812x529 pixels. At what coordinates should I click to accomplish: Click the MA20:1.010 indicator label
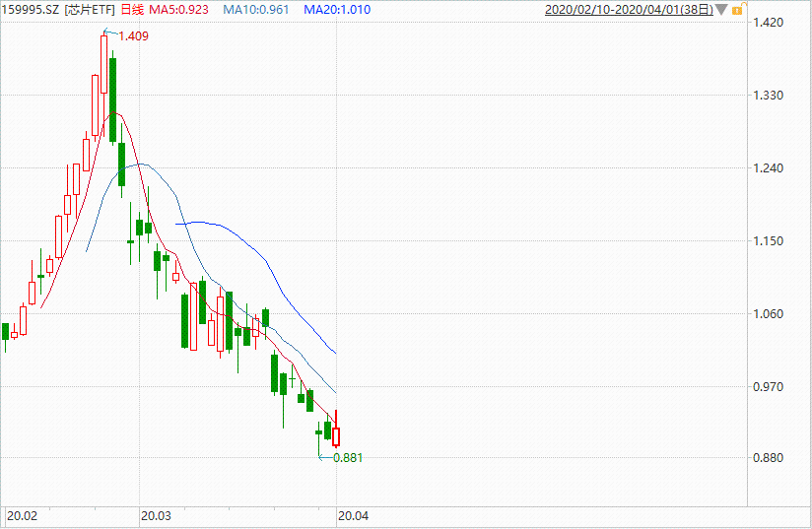337,10
